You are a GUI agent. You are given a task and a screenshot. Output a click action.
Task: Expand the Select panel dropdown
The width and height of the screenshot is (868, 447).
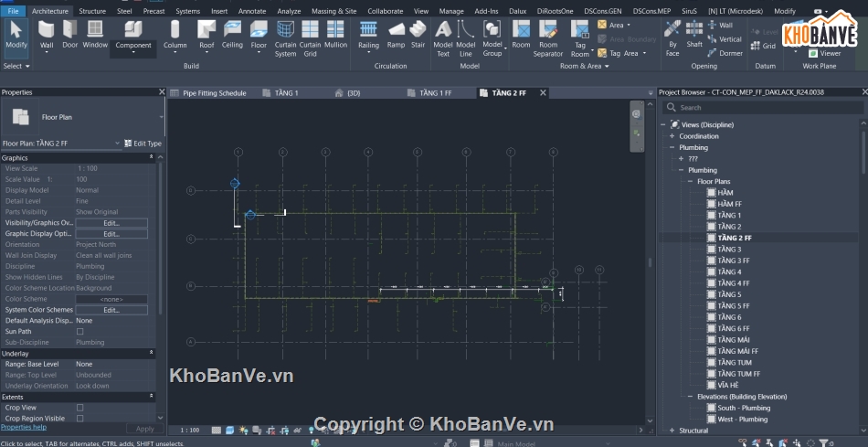16,66
